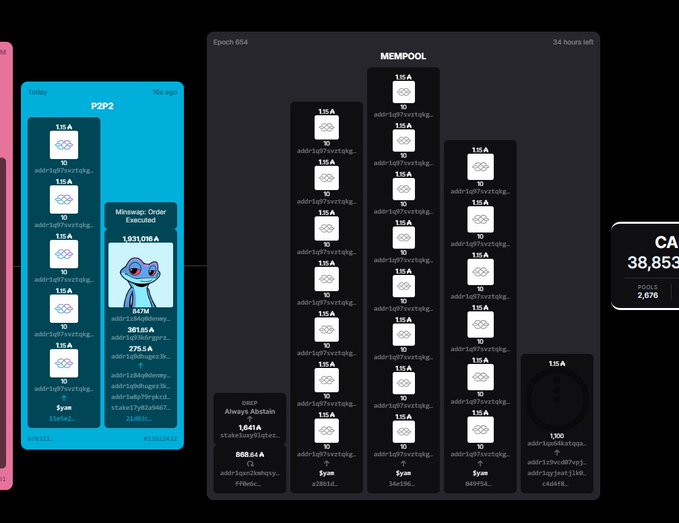Click block hash #78321 in P2P2 footer
Screen dimensions: 679x523
[x=40, y=439]
